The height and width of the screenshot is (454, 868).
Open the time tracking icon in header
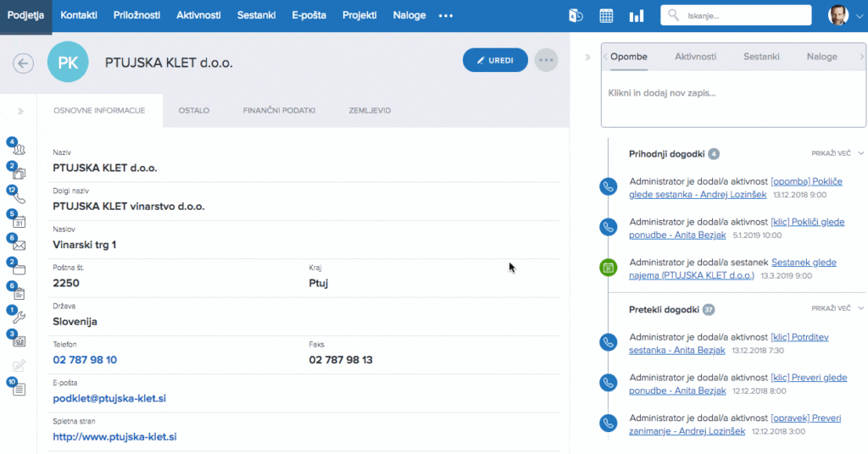[x=576, y=16]
